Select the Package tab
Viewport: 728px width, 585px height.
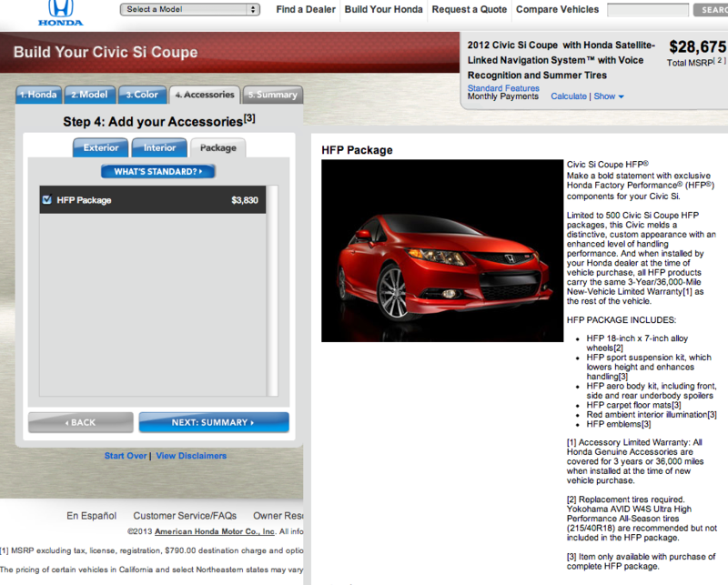217,147
